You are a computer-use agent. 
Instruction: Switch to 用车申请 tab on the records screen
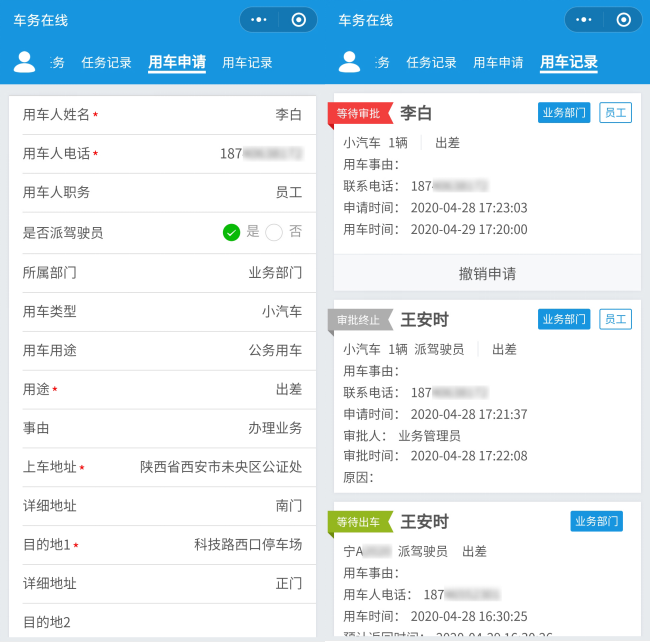(498, 62)
